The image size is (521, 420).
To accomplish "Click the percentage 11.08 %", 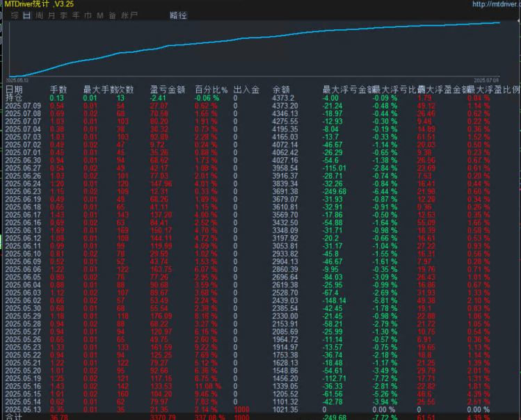I will point(208,386).
